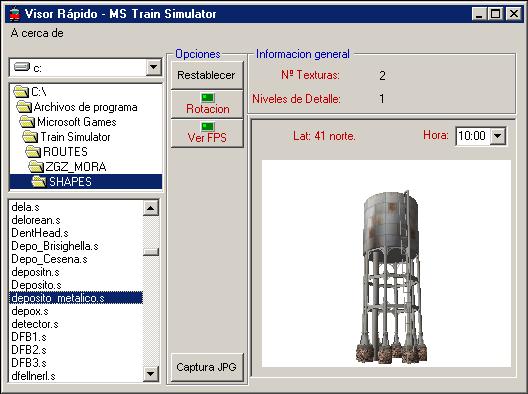Viewport: 528px width, 394px height.
Task: Click the file list scrollbar thumb
Action: tap(151, 252)
